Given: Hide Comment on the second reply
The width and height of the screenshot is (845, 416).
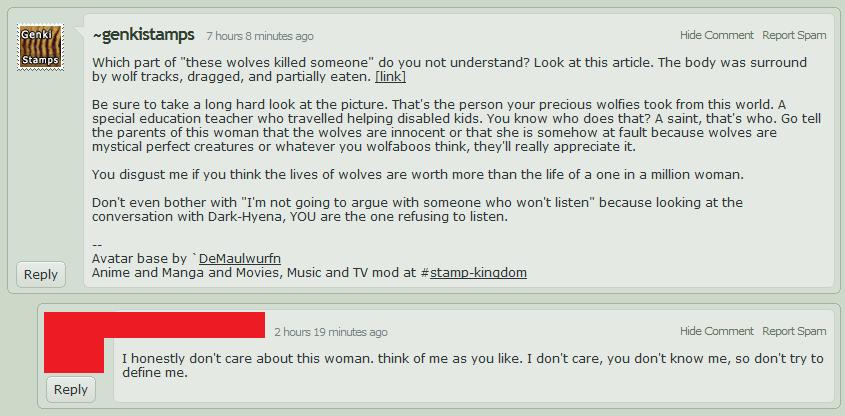Looking at the screenshot, I should pos(717,331).
